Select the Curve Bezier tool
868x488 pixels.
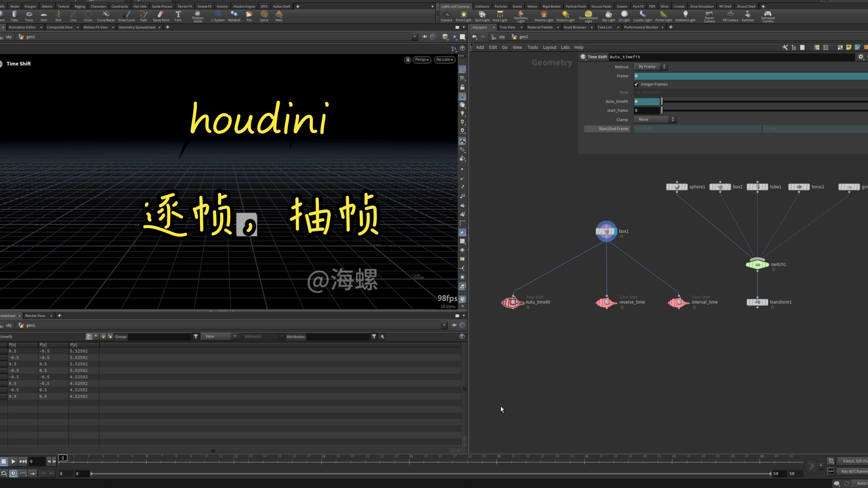click(106, 16)
